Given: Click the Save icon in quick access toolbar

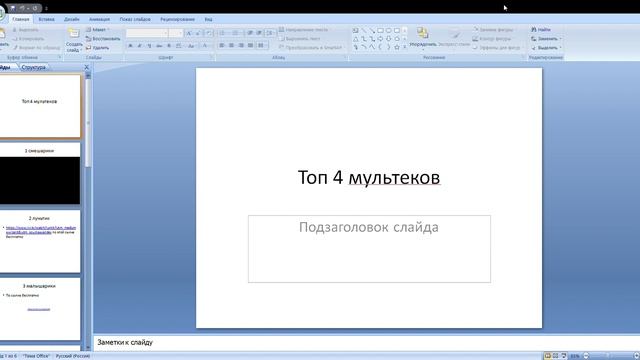Looking at the screenshot, I should pyautogui.click(x=13, y=8).
